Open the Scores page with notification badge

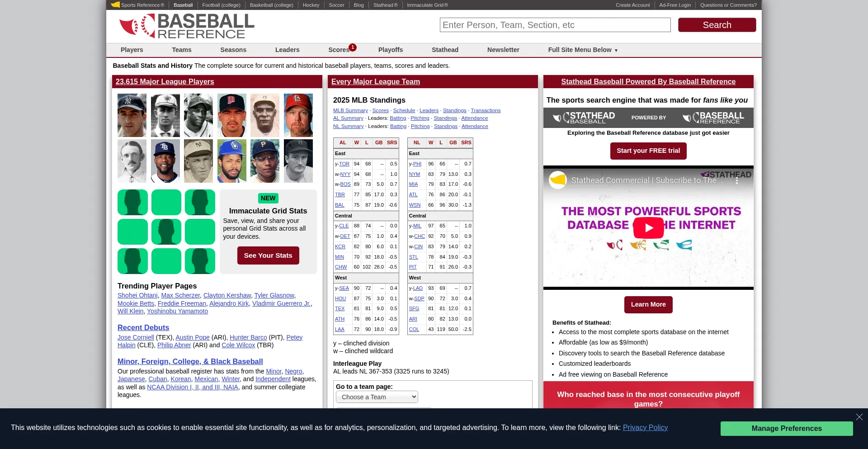tap(339, 50)
